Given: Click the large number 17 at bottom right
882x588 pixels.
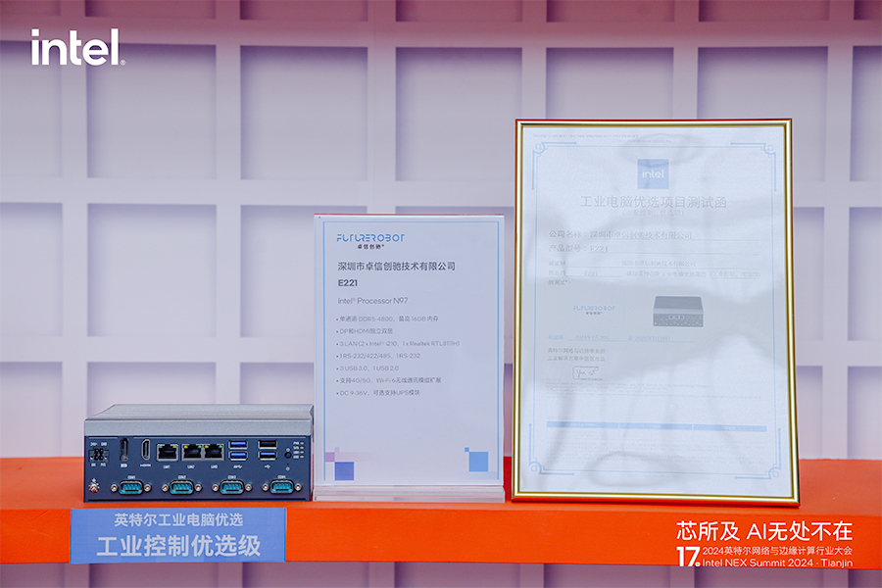Looking at the screenshot, I should [689, 556].
